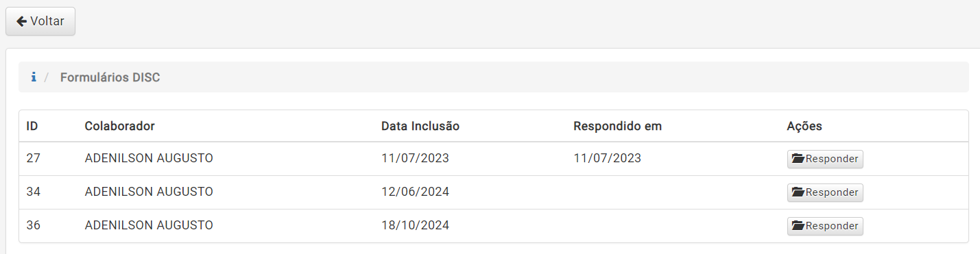Click the Voltar back button
Viewport: 980px width, 254px height.
40,21
